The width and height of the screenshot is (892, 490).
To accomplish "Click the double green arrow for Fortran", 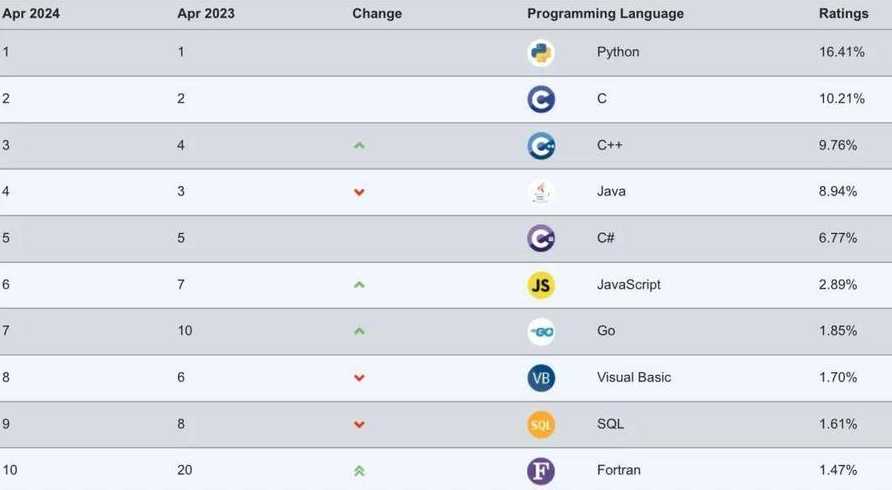I will pos(359,471).
